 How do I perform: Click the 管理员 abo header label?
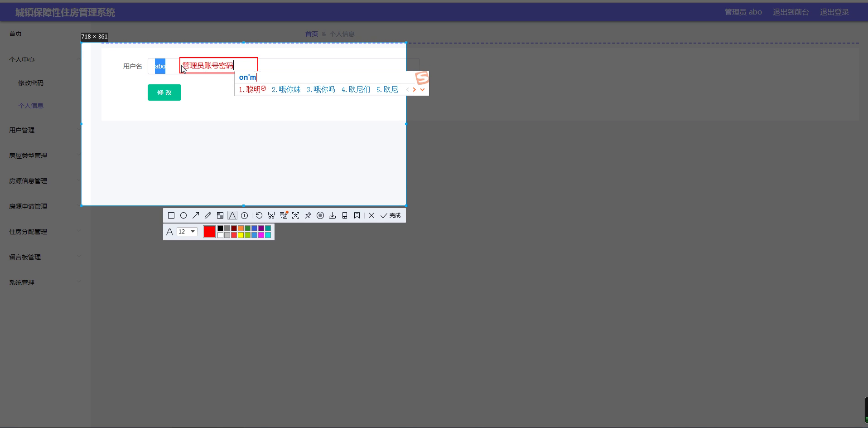coord(743,12)
